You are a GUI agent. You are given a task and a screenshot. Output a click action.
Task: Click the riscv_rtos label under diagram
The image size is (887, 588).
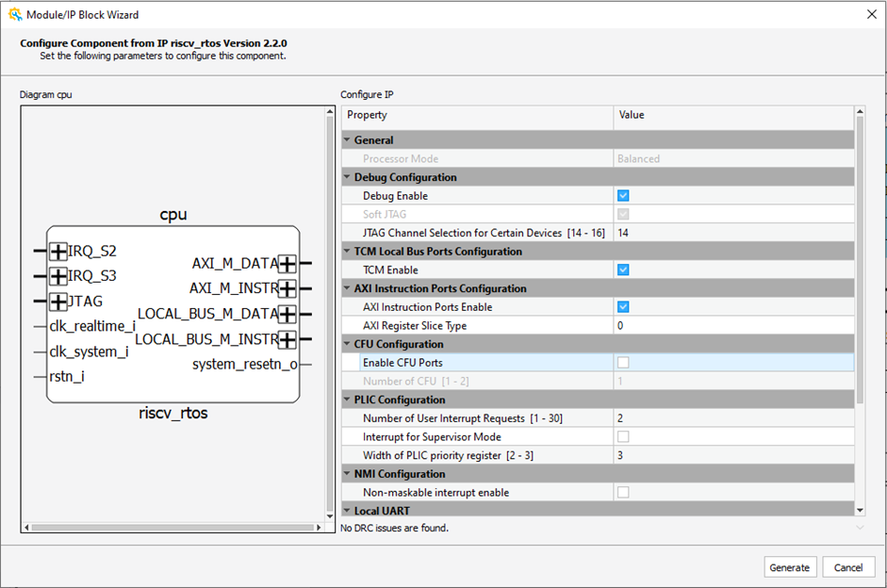tap(173, 413)
